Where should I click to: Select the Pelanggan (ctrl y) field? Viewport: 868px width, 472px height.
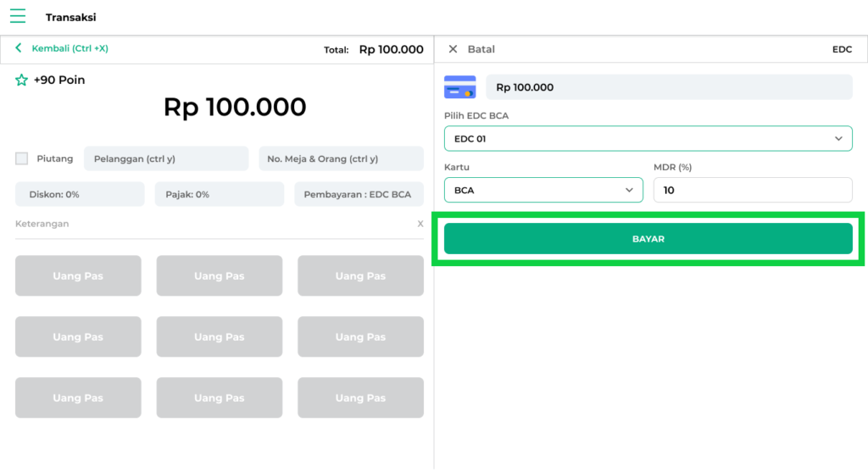(x=165, y=158)
